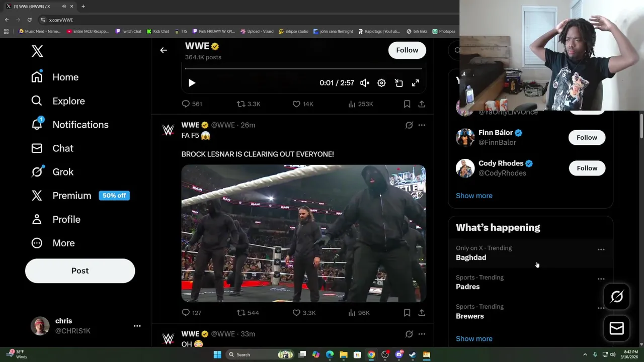This screenshot has width=644, height=362.
Task: Open more menu on 26m post
Action: tap(422, 125)
